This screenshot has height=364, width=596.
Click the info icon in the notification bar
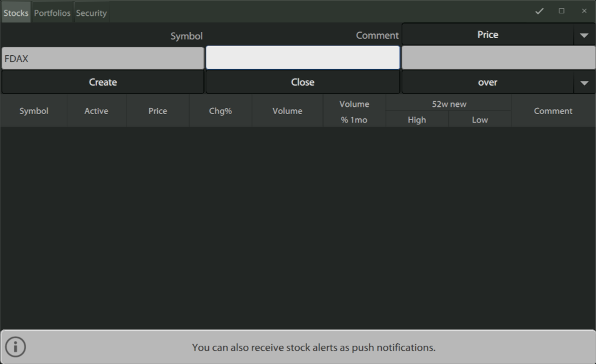pyautogui.click(x=16, y=347)
